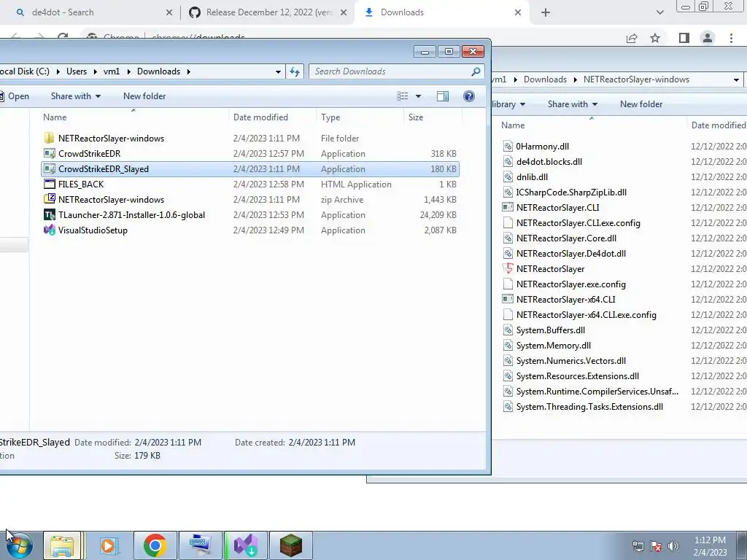Select the NETReactorSlayer-windows folder icon
Screen dimensions: 747x560
(49, 138)
